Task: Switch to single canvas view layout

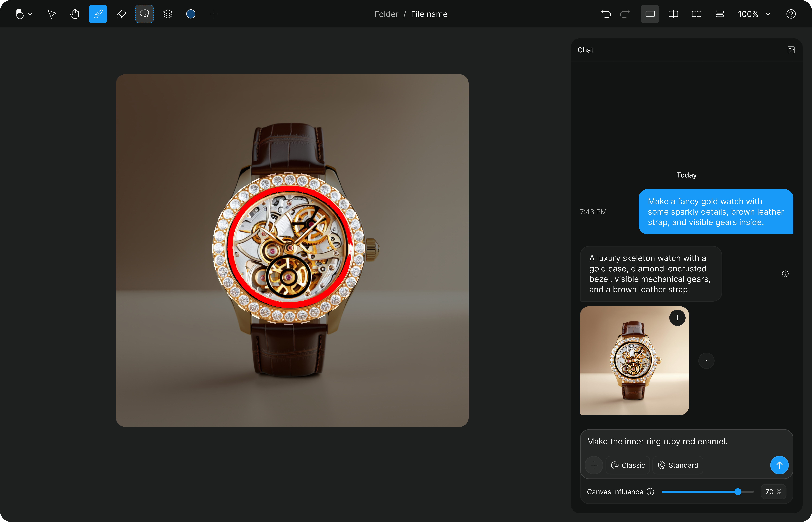Action: pos(650,14)
